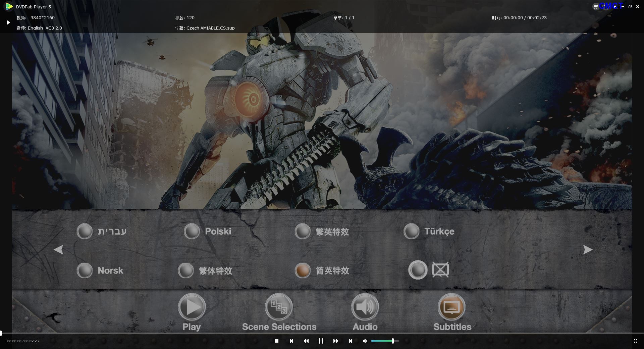The width and height of the screenshot is (644, 349).
Task: Click the Türkçe subtitle label
Action: tap(439, 231)
